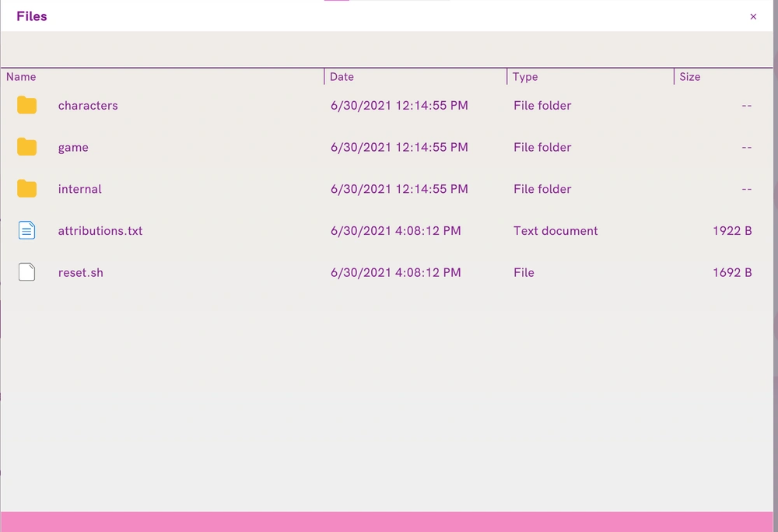Click the Files window title
The image size is (778, 532).
tap(32, 16)
